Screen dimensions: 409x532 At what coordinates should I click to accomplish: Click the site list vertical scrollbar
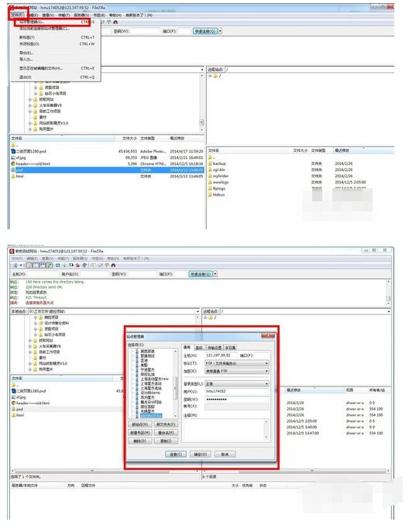176,383
